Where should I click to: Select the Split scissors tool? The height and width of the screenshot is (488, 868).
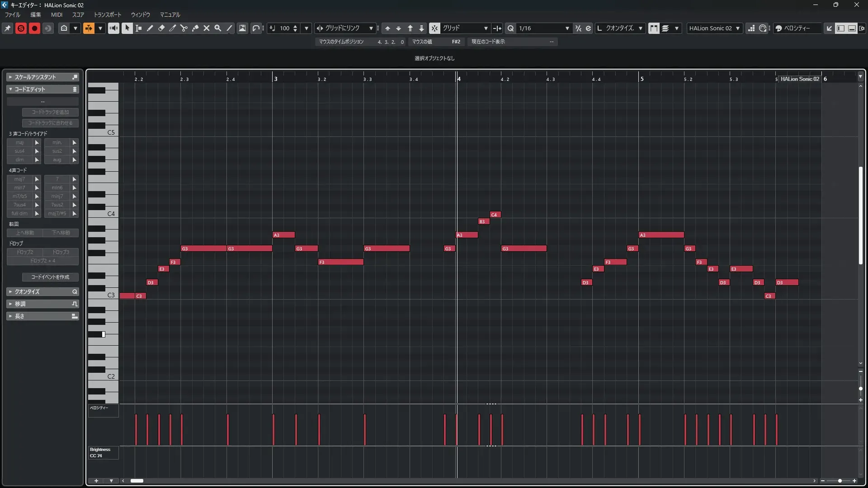point(184,28)
